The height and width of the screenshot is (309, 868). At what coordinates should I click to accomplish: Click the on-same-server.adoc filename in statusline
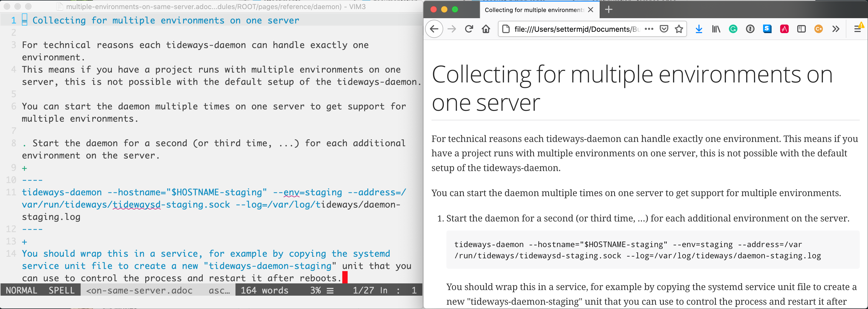coord(139,290)
